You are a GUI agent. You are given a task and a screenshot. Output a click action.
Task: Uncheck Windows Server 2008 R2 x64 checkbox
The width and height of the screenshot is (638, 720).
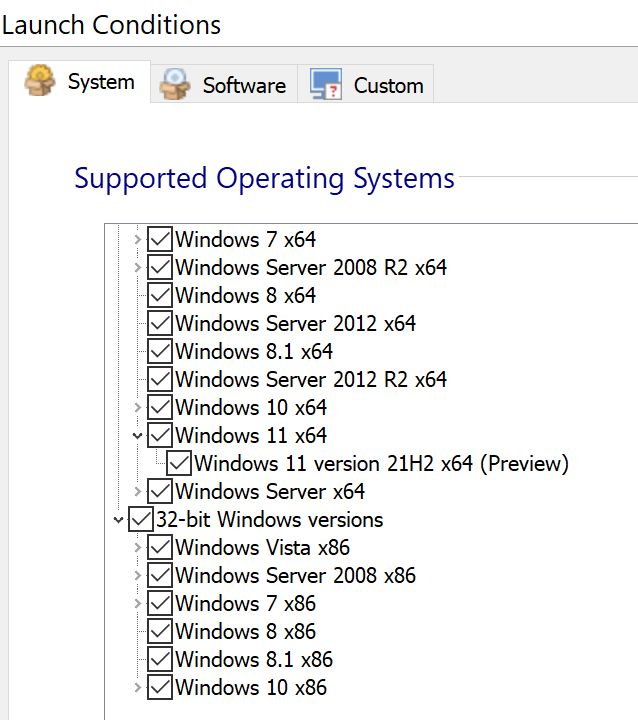pos(160,267)
